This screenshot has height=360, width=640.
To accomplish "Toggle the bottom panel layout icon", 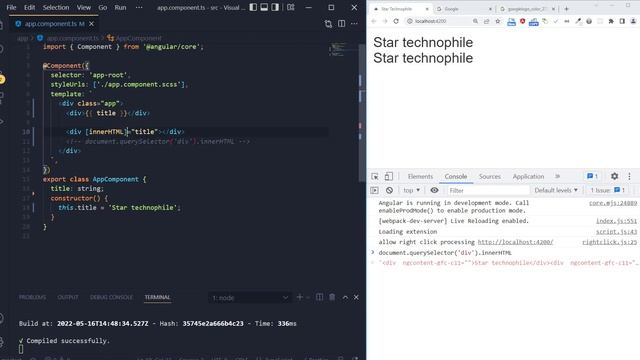I will [264, 7].
